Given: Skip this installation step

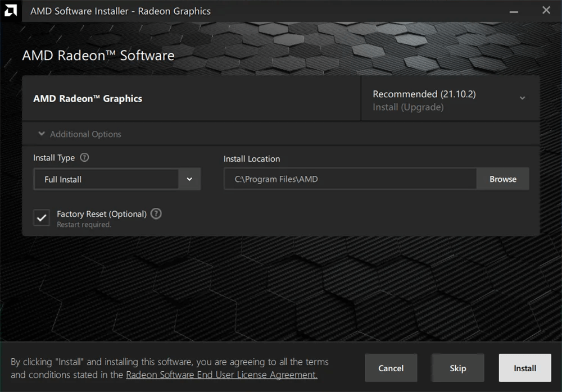Looking at the screenshot, I should click(457, 368).
